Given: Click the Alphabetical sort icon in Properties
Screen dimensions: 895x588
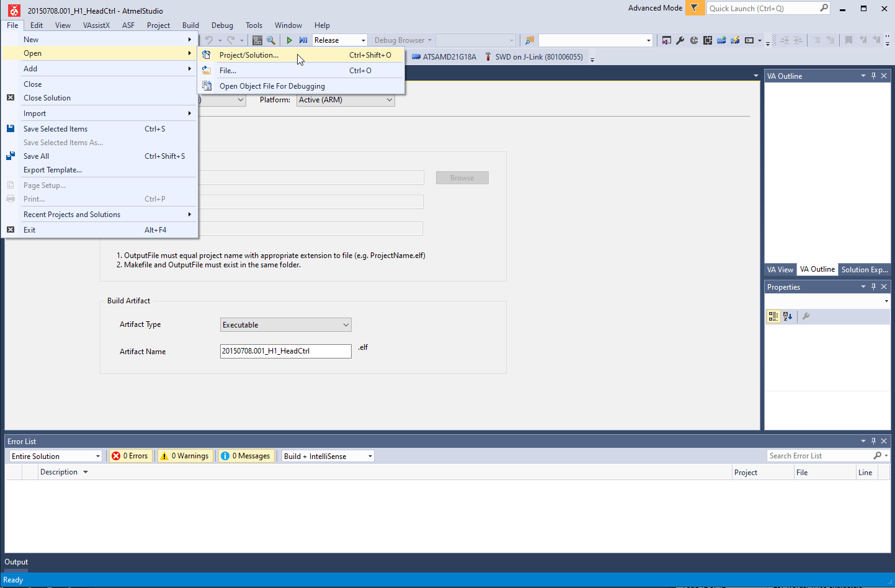Looking at the screenshot, I should (x=788, y=316).
